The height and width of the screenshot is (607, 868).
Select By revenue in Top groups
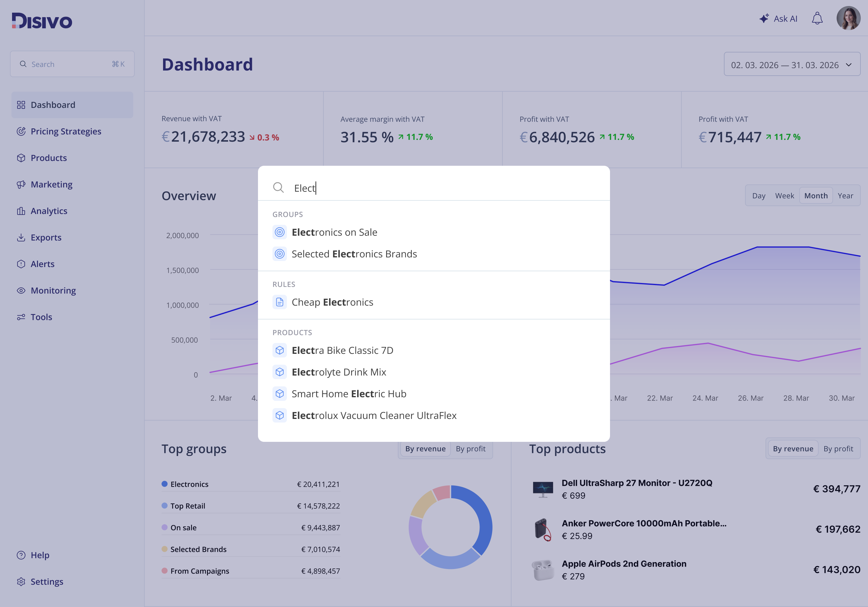pyautogui.click(x=425, y=449)
